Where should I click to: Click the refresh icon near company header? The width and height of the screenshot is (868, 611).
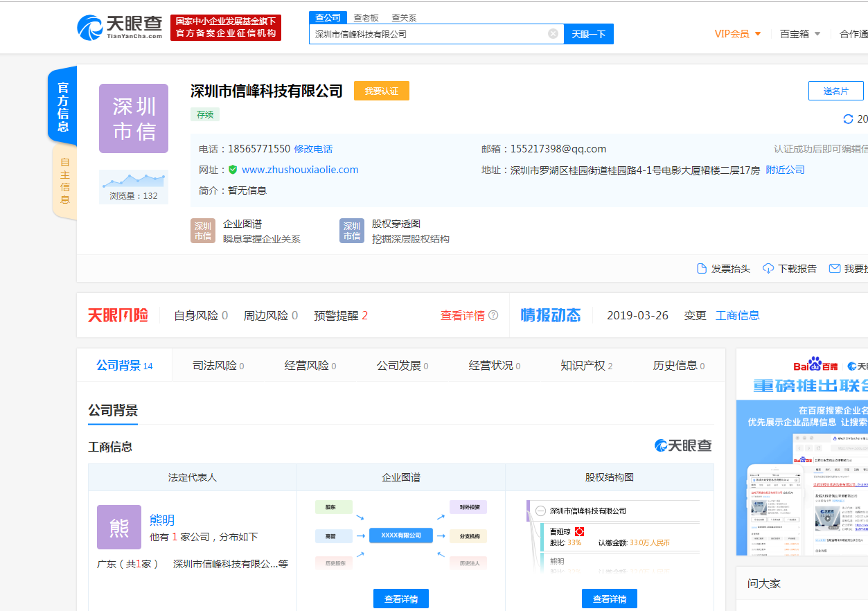pyautogui.click(x=848, y=119)
